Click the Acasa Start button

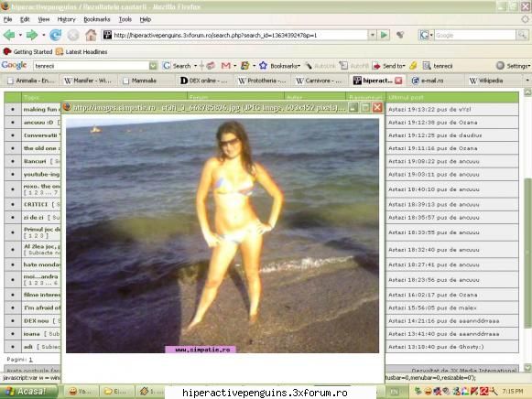[28, 392]
